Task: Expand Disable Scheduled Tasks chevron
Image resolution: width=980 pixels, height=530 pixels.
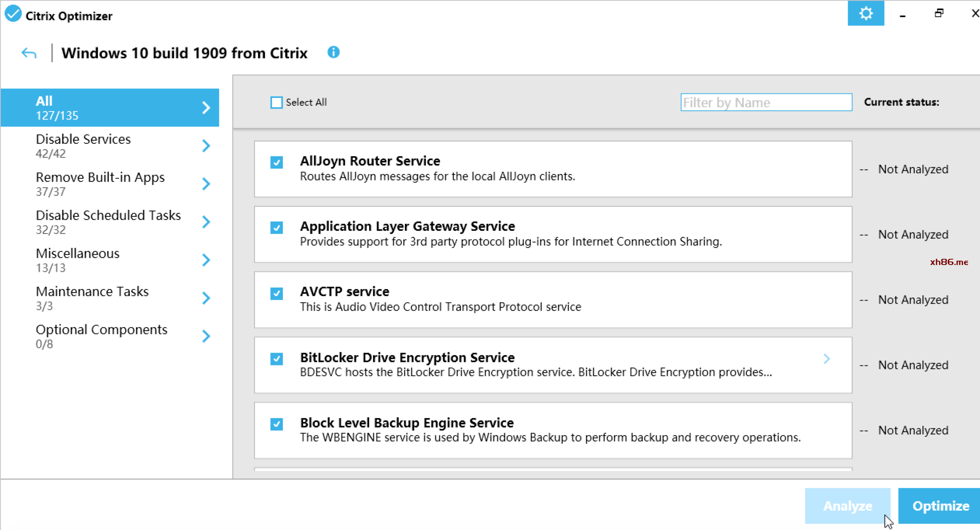Action: tap(206, 222)
